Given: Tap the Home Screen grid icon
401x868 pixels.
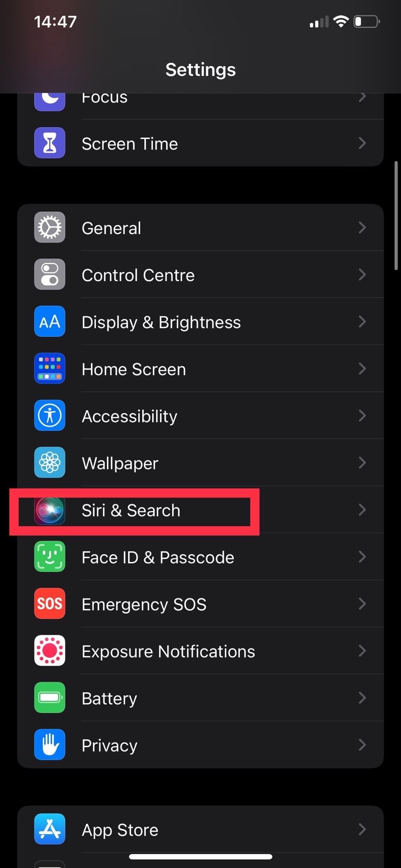Looking at the screenshot, I should click(50, 368).
